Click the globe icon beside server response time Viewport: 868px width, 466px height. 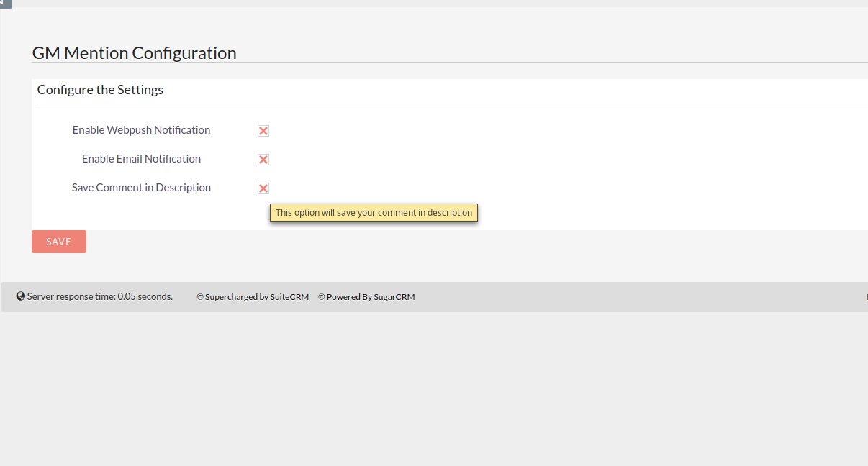point(21,296)
